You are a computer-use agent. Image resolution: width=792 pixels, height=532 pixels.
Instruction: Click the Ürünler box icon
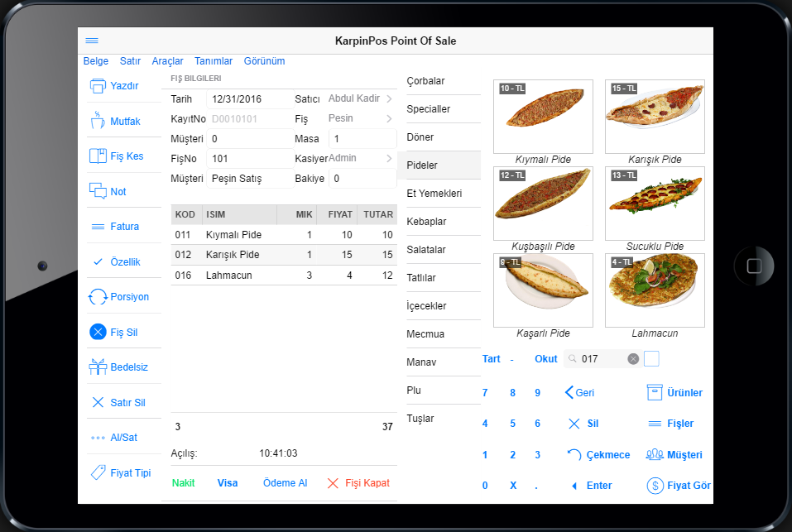[655, 392]
